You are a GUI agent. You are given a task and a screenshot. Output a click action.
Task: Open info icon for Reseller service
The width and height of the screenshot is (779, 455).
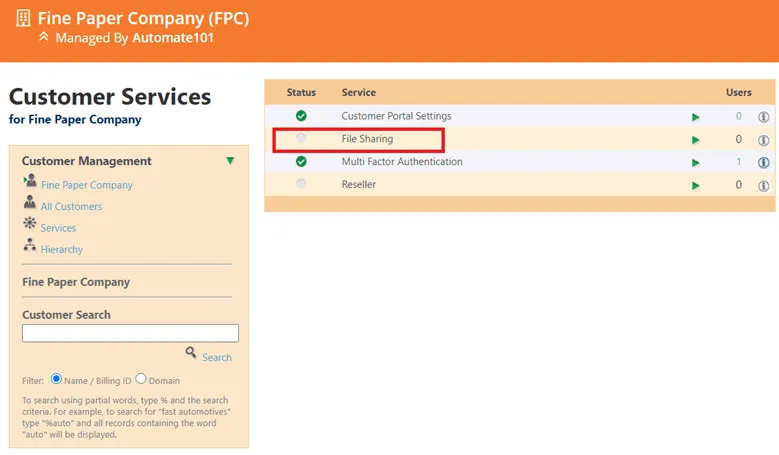[x=763, y=185]
